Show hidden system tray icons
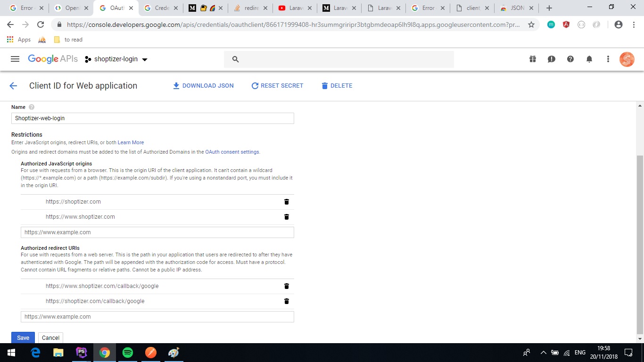The image size is (644, 362). point(543,353)
